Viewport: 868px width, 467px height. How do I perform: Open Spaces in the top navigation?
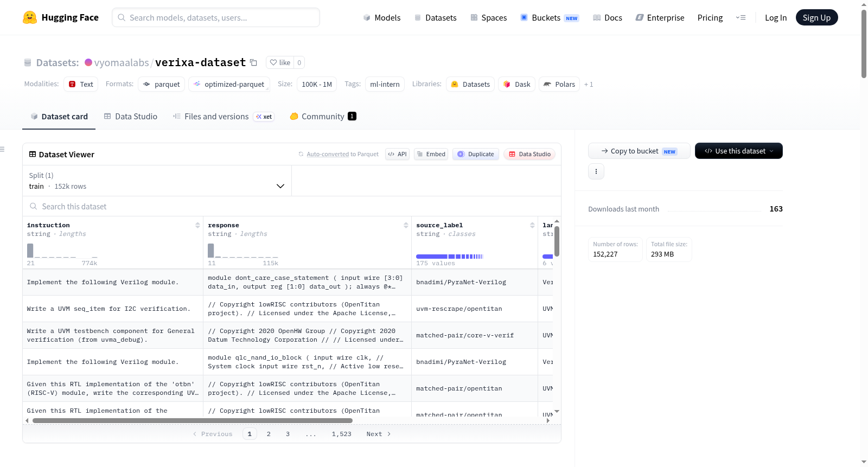pos(489,17)
